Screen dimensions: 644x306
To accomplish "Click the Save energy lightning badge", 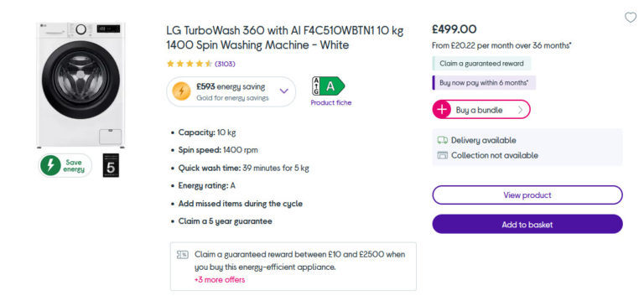I will (x=65, y=165).
